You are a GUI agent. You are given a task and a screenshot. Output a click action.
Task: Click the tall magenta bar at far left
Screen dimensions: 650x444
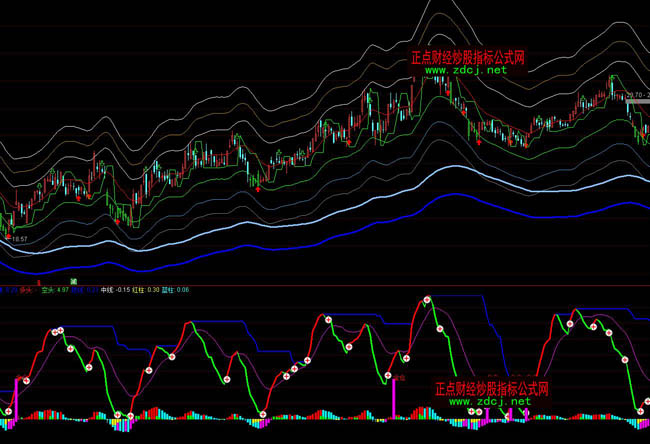coord(15,397)
